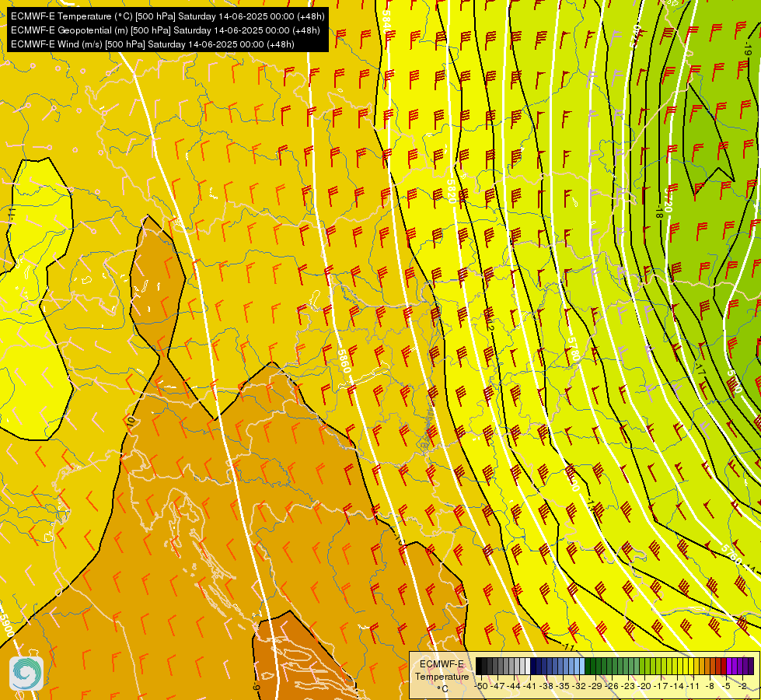The width and height of the screenshot is (761, 700).
Task: Click the -50 legend tick label
Action: [x=481, y=686]
